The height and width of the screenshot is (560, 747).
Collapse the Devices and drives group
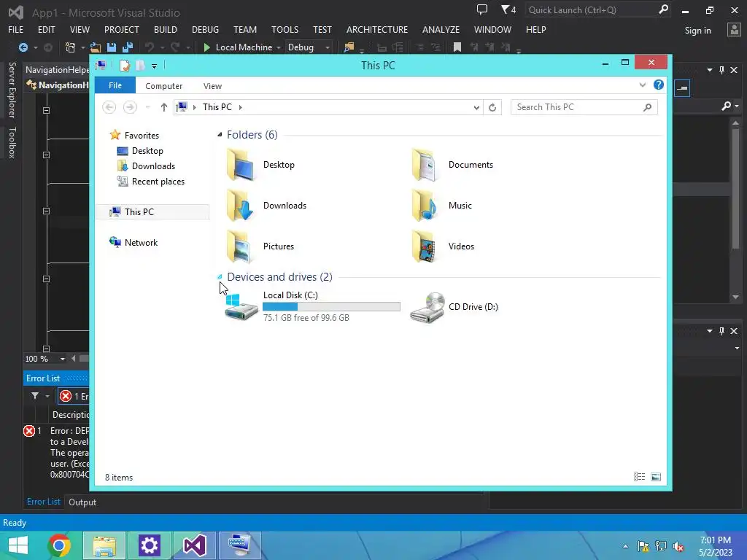220,276
